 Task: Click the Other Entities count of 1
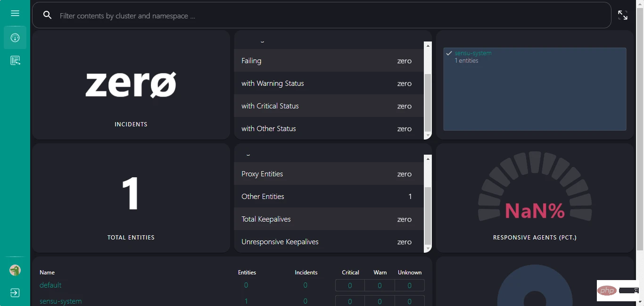pyautogui.click(x=410, y=197)
